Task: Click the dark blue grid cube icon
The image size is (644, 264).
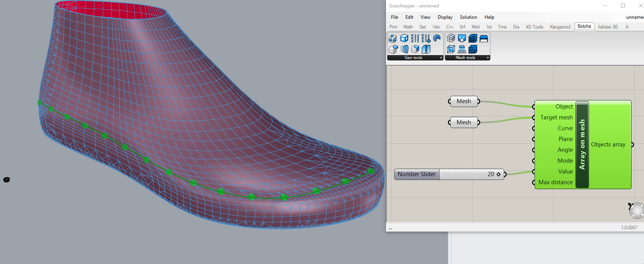Action: tap(473, 38)
